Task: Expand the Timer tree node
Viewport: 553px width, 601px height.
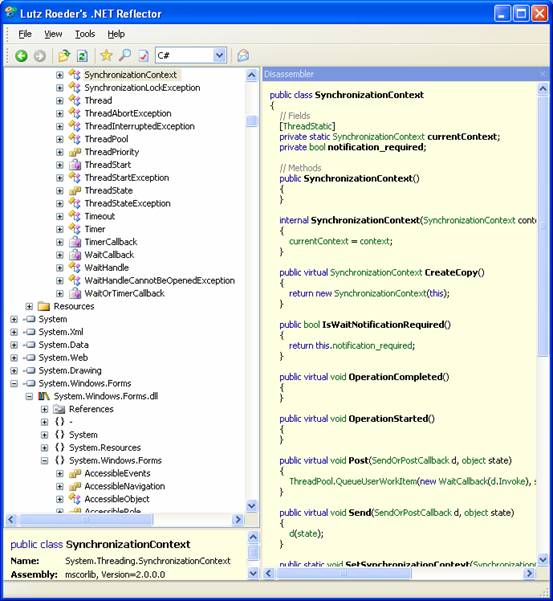Action: (59, 229)
